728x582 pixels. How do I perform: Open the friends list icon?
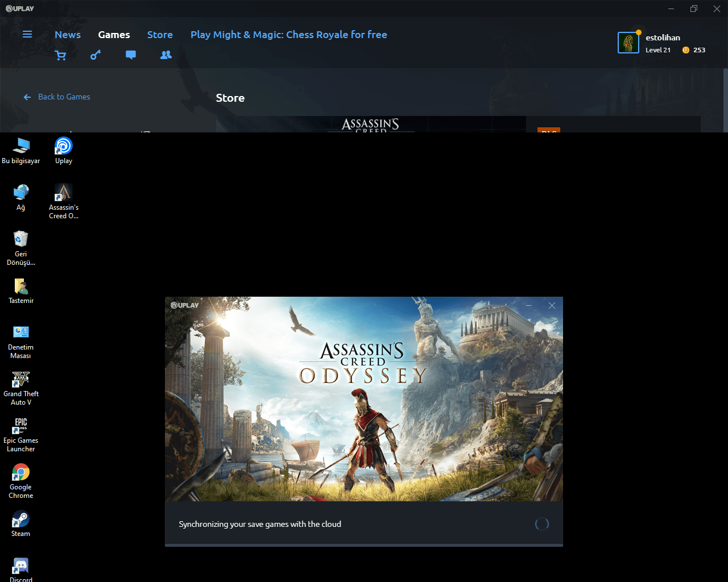pyautogui.click(x=166, y=55)
